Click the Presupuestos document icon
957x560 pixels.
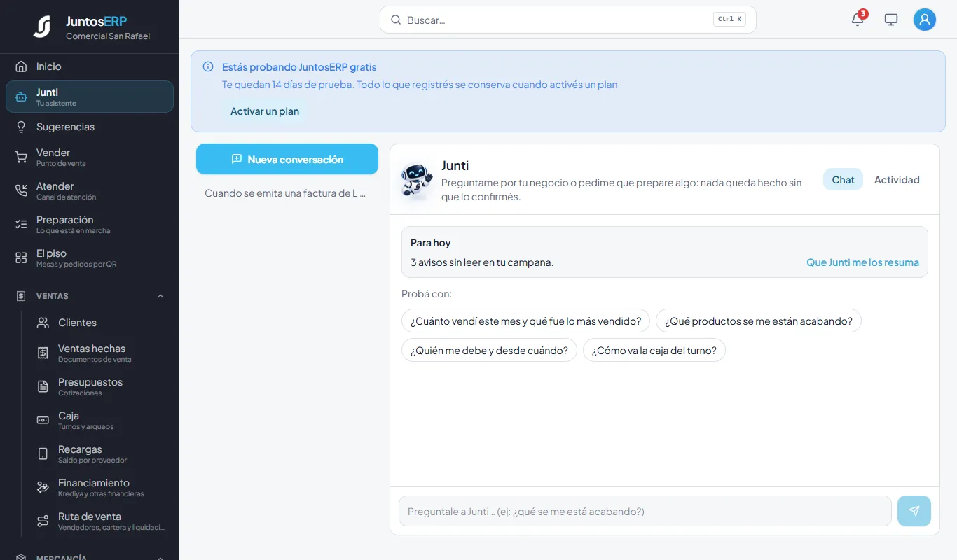click(x=43, y=386)
